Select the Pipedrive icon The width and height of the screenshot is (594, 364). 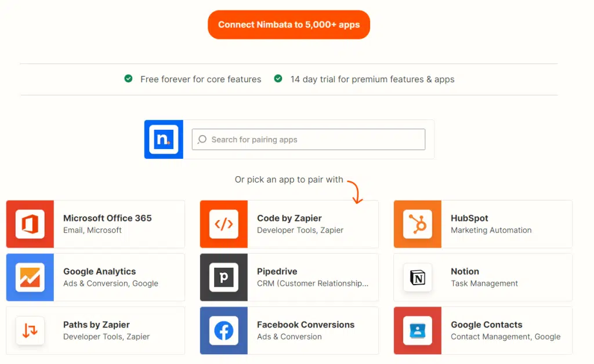click(224, 278)
